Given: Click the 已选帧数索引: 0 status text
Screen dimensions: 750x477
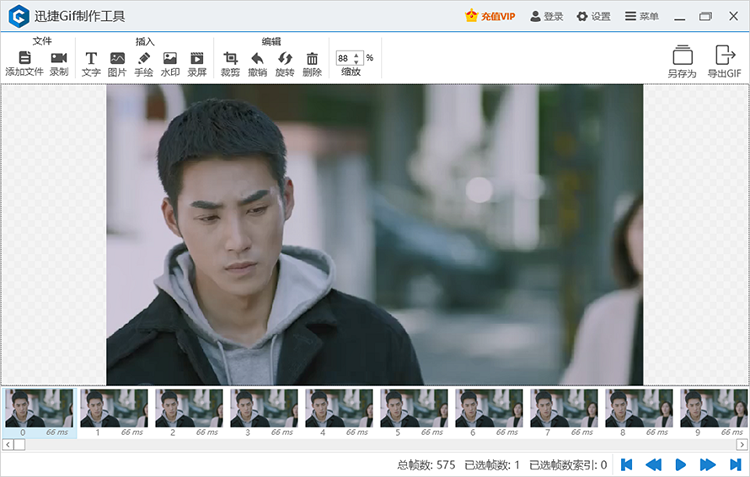Looking at the screenshot, I should click(x=568, y=465).
